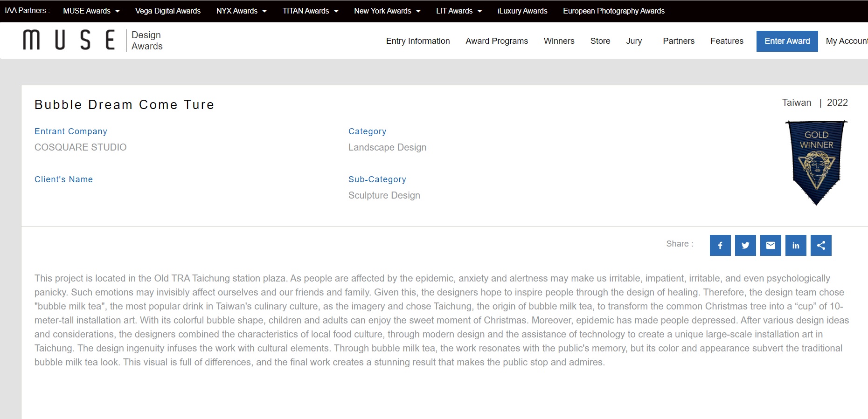Go to the Winners page
This screenshot has height=419, width=868.
(559, 41)
